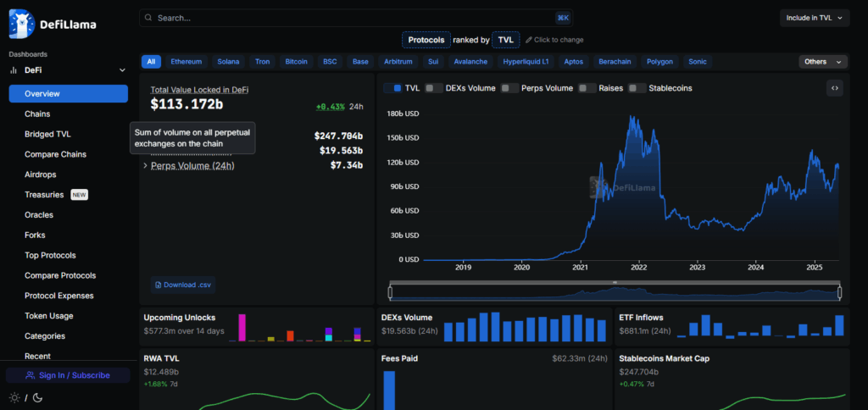Expand the Perps Volume (24h) row

(x=145, y=166)
